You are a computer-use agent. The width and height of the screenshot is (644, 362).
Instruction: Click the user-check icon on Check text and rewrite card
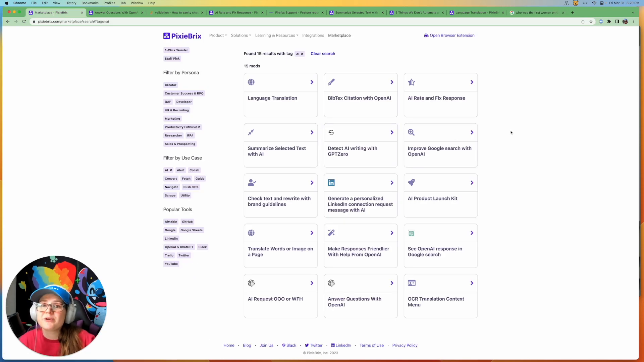click(252, 183)
